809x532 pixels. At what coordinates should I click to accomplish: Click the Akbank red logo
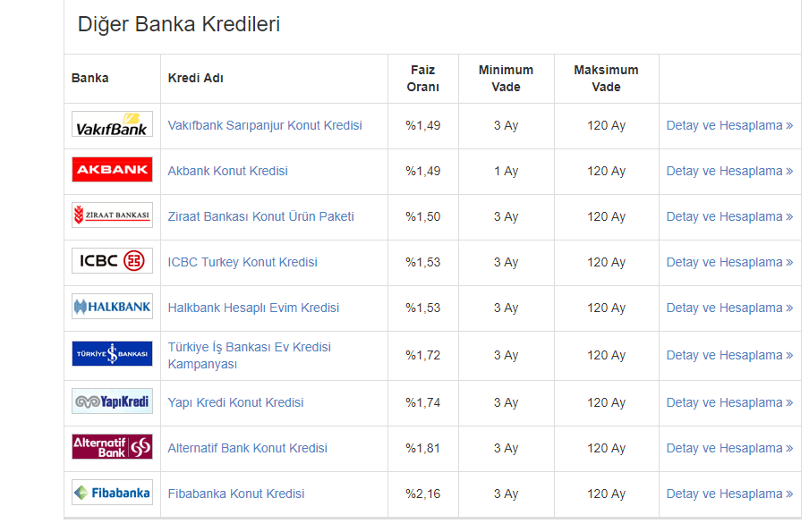click(x=112, y=170)
